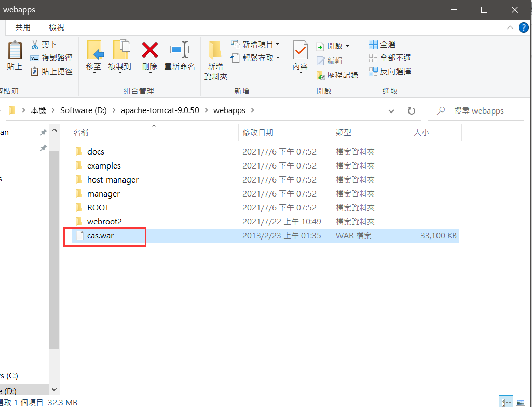Switch to details view in status bar
This screenshot has width=532, height=407.
click(506, 401)
